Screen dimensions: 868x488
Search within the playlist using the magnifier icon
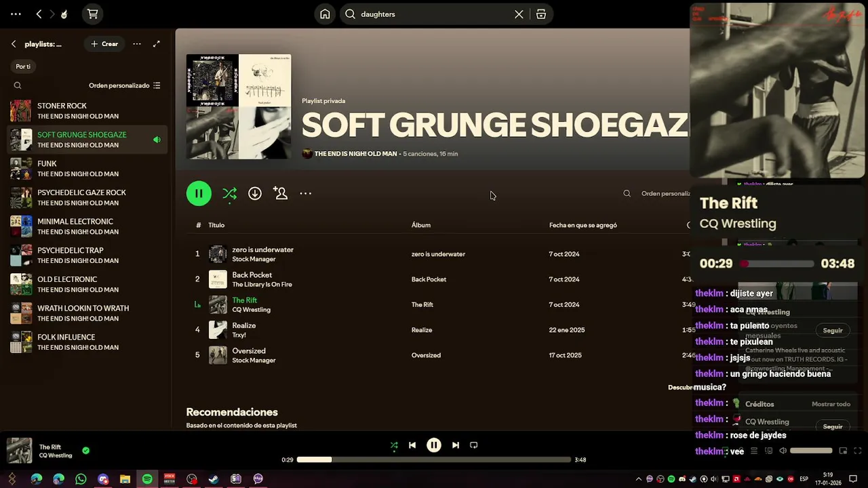click(x=627, y=193)
